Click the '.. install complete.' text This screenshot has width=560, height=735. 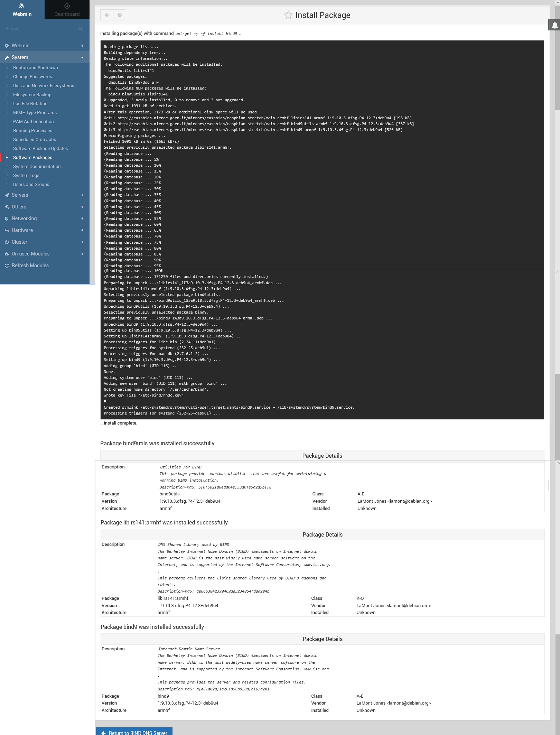[119, 423]
